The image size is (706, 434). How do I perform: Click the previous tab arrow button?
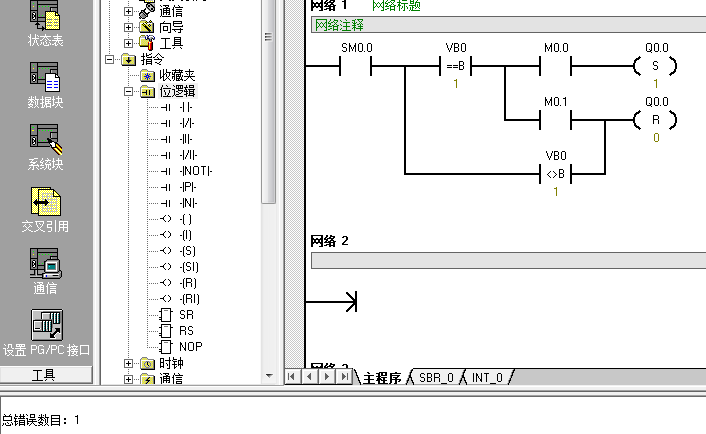click(309, 376)
